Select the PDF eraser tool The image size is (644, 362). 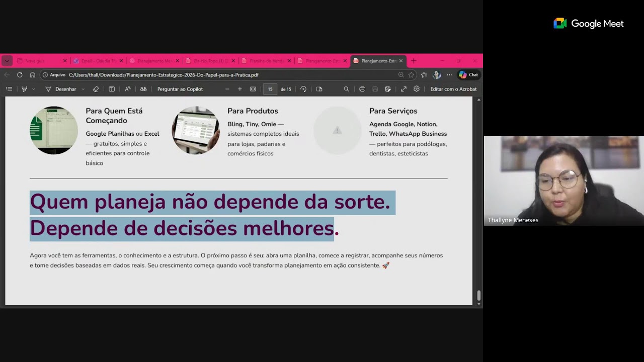[x=96, y=89]
